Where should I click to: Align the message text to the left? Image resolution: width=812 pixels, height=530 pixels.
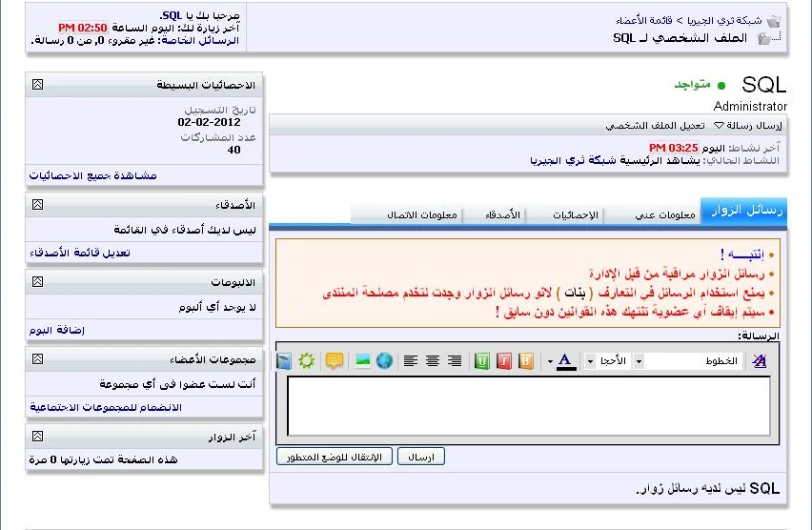coord(411,361)
